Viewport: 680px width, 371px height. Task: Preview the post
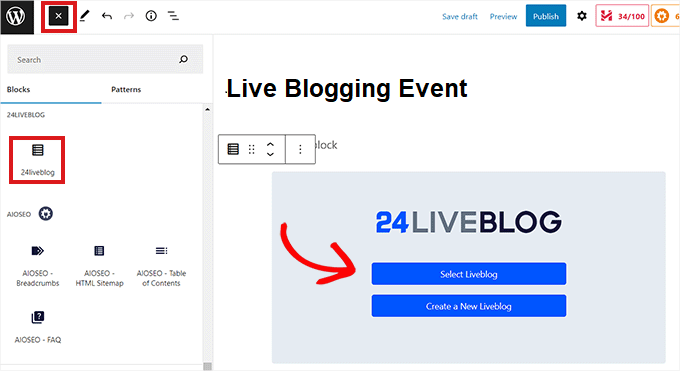[503, 16]
